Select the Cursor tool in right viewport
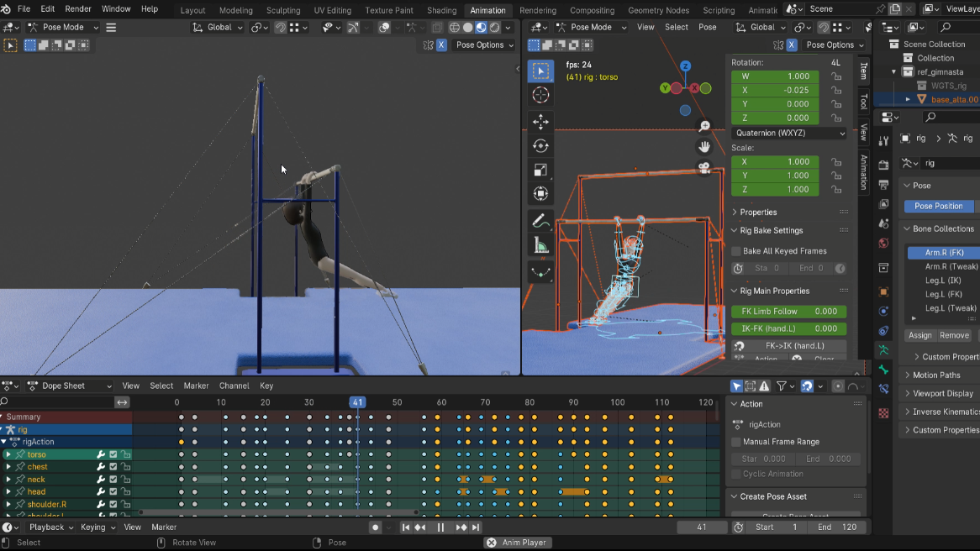The image size is (980, 551). click(x=540, y=95)
